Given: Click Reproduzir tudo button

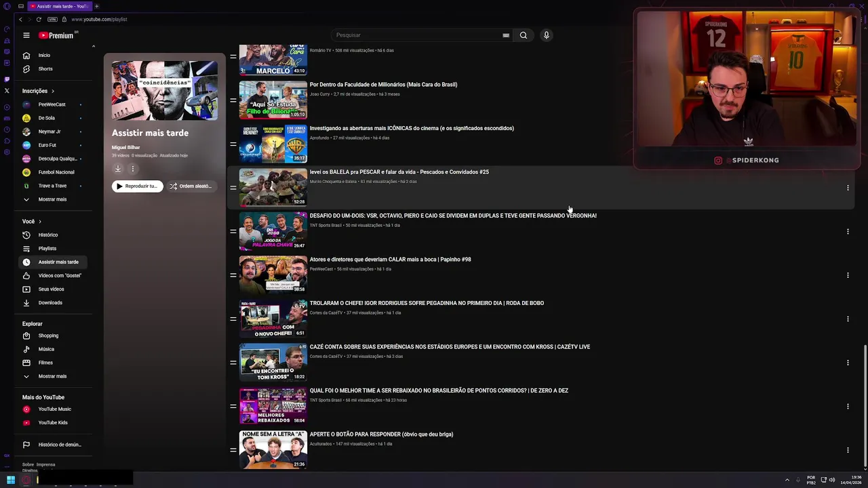Looking at the screenshot, I should (x=138, y=186).
